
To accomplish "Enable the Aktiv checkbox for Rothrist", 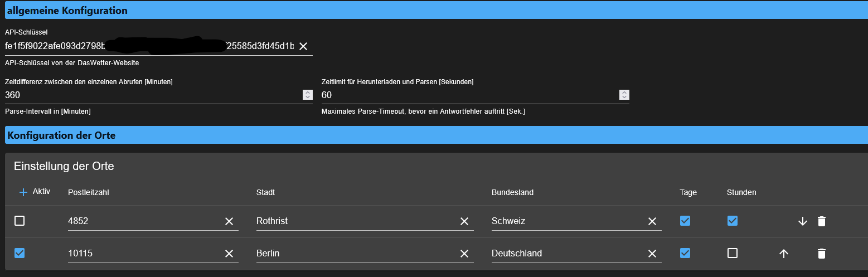I will coord(20,221).
